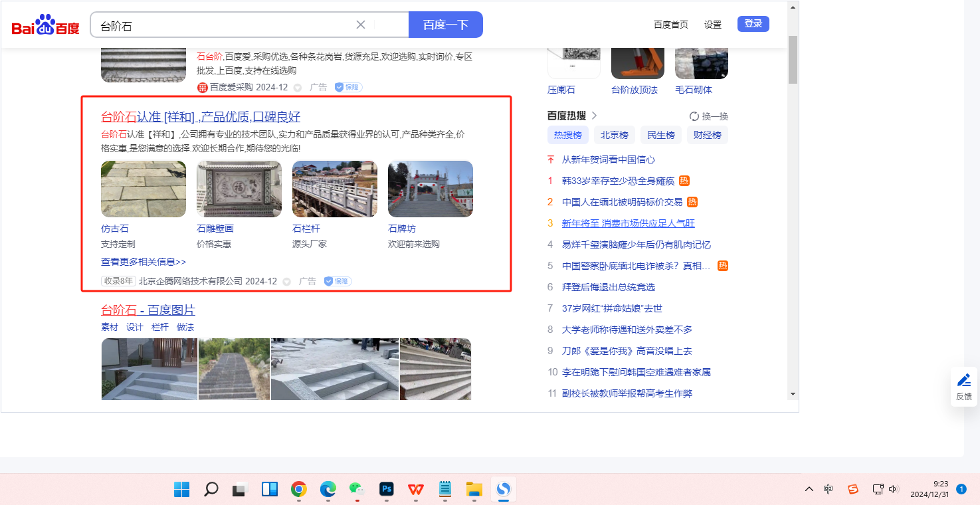Launch Google Chrome from the taskbar
The image size is (980, 505).
(299, 490)
